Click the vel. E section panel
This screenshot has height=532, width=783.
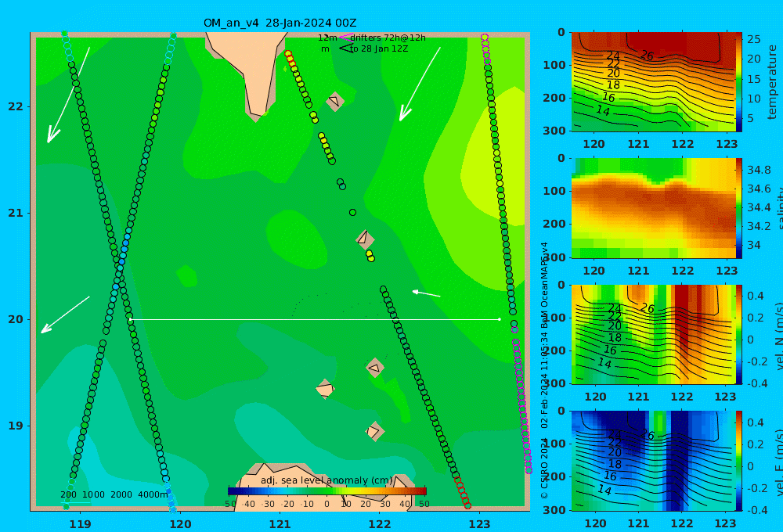tap(653, 461)
